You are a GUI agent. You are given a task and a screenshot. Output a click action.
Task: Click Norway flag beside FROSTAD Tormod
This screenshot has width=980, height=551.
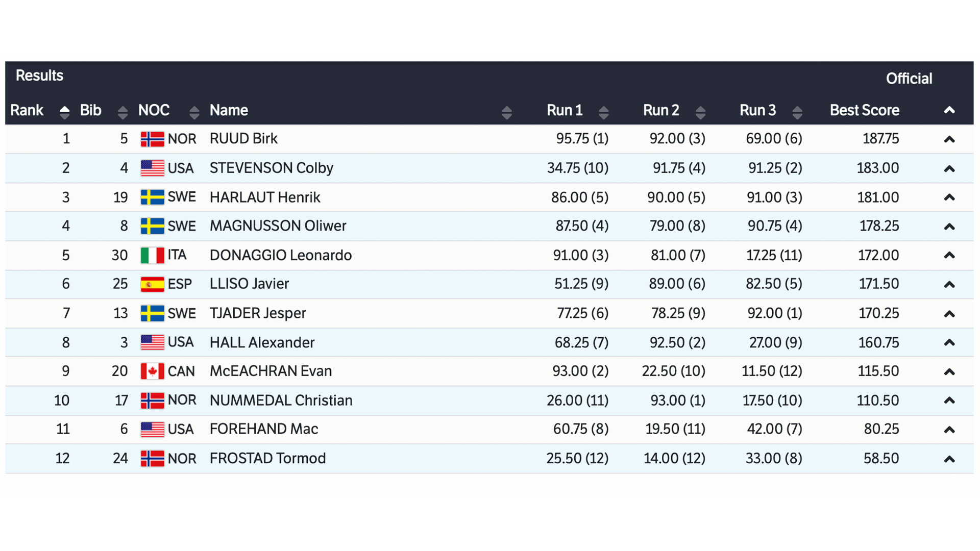tap(152, 459)
